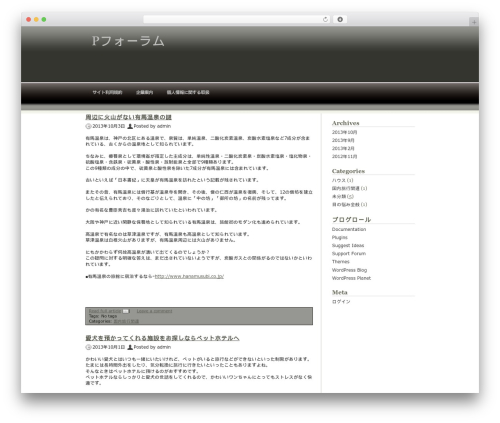500x423 pixels.
Task: Open the category with count (5)
Action: (343, 196)
